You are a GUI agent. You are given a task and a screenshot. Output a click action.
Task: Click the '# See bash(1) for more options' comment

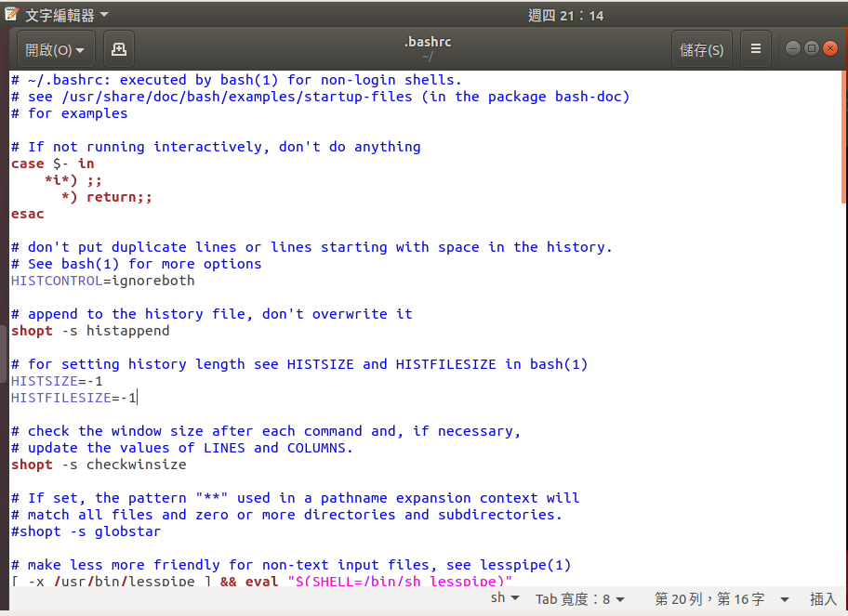137,264
